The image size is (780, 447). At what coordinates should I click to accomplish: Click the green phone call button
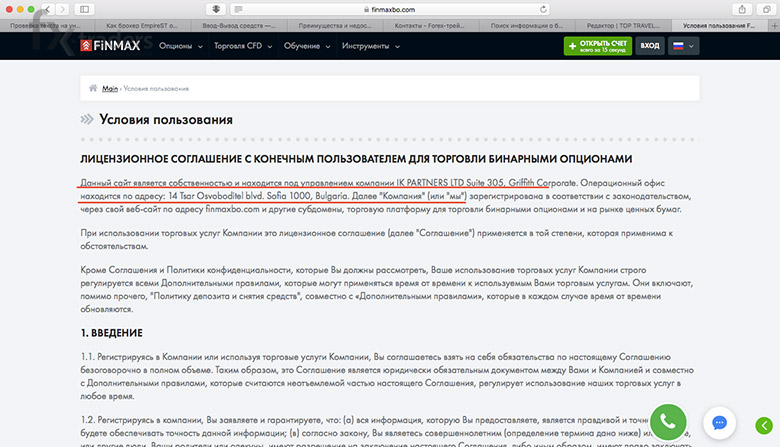[668, 422]
